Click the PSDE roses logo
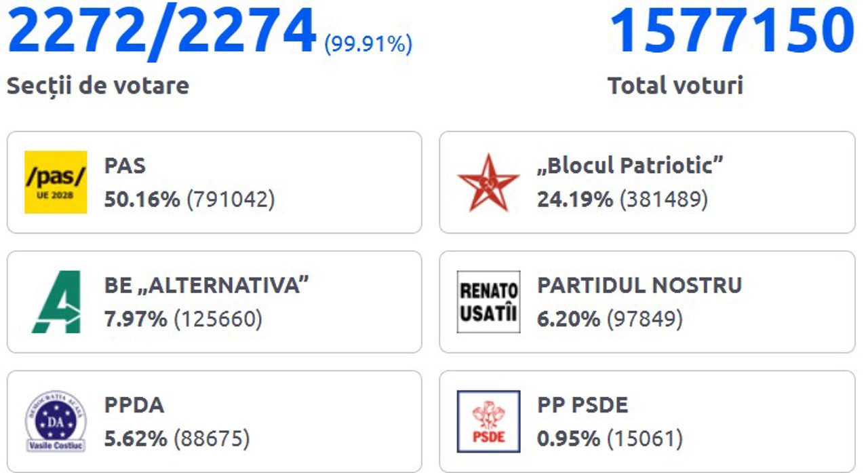Viewport: 868px width, 473px height. point(488,421)
